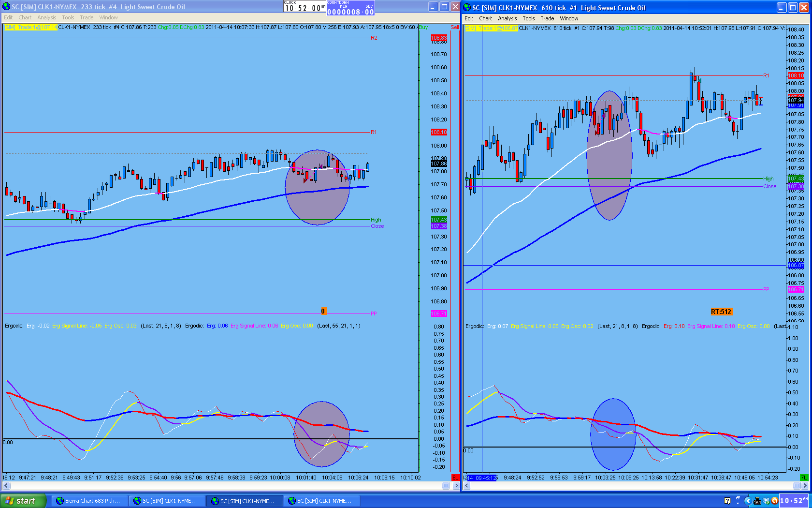Click the horizontal scrollbar thumb of the 610 tick chart

(x=797, y=485)
